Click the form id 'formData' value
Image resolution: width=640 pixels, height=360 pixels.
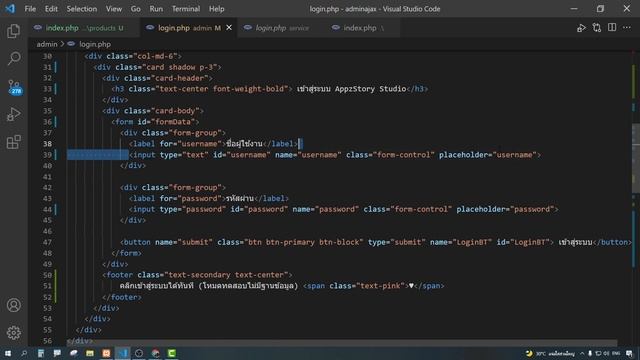pos(174,122)
